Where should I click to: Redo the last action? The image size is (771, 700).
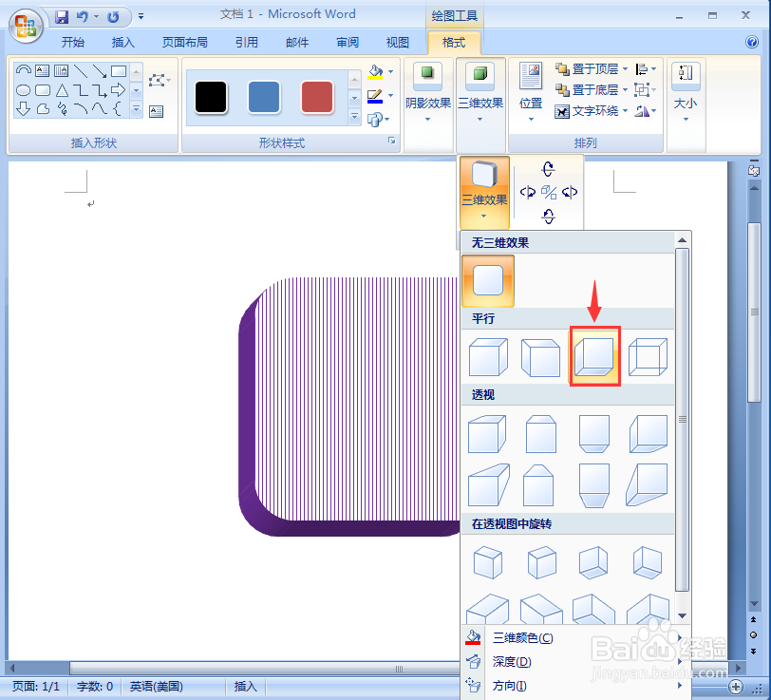click(x=113, y=17)
